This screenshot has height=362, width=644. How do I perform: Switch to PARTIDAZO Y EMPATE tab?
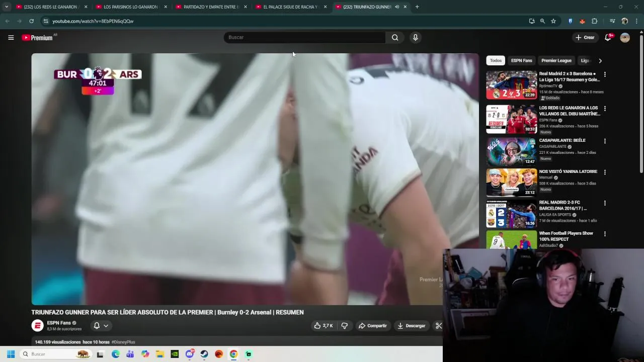(x=211, y=7)
